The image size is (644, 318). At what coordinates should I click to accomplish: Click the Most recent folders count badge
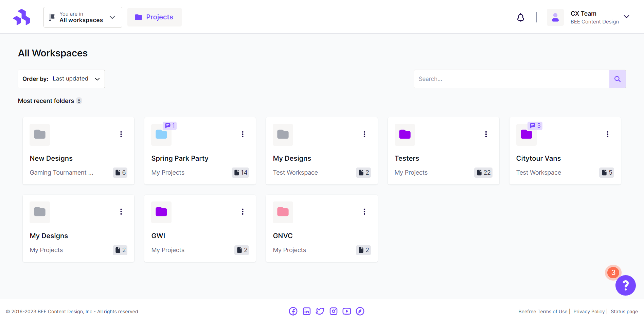coord(79,101)
